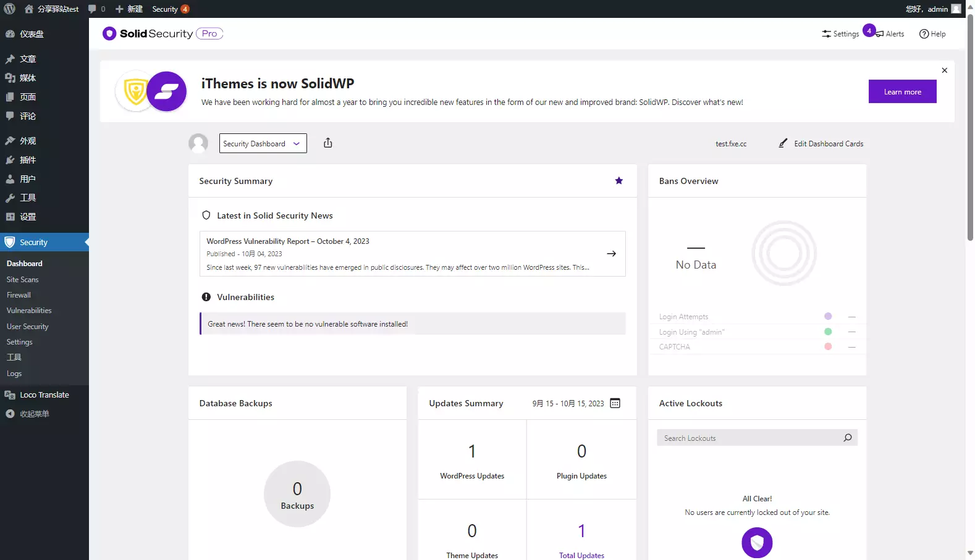The width and height of the screenshot is (975, 560).
Task: Open Loco Translate menu
Action: pos(44,395)
